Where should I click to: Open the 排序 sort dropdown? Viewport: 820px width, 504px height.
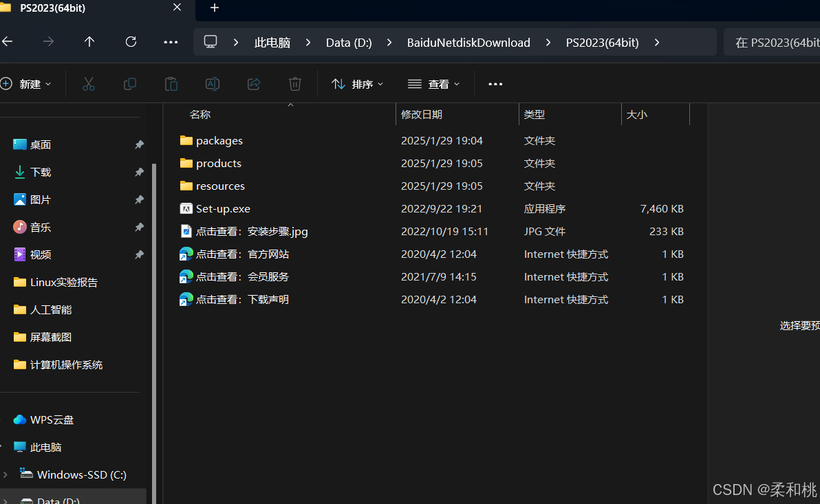point(358,84)
